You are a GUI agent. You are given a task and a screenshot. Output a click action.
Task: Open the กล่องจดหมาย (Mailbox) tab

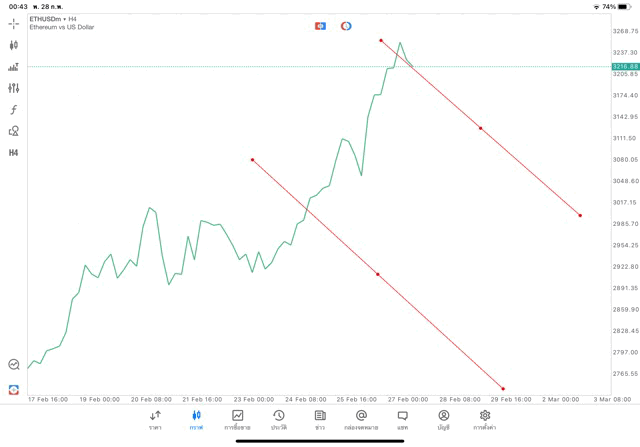(361, 419)
